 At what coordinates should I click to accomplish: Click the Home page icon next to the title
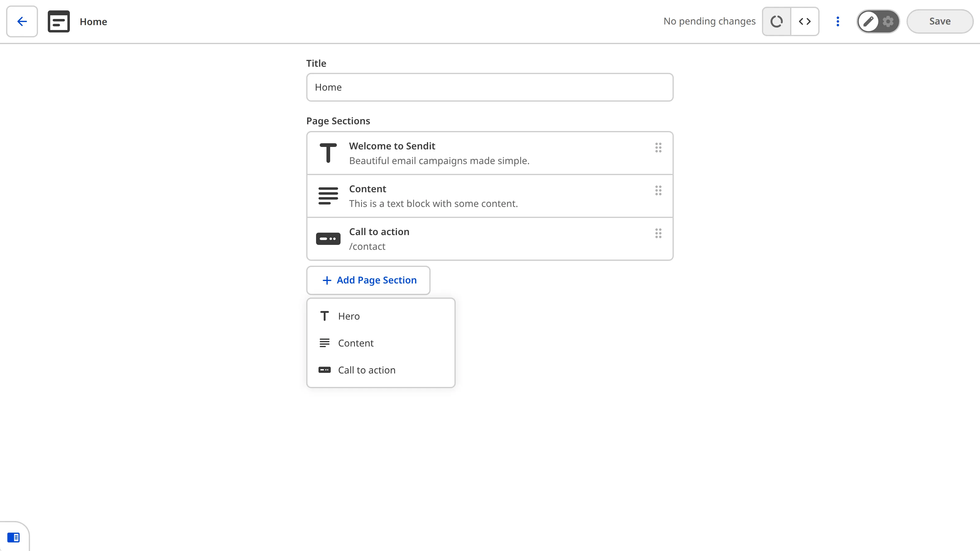[x=58, y=21]
